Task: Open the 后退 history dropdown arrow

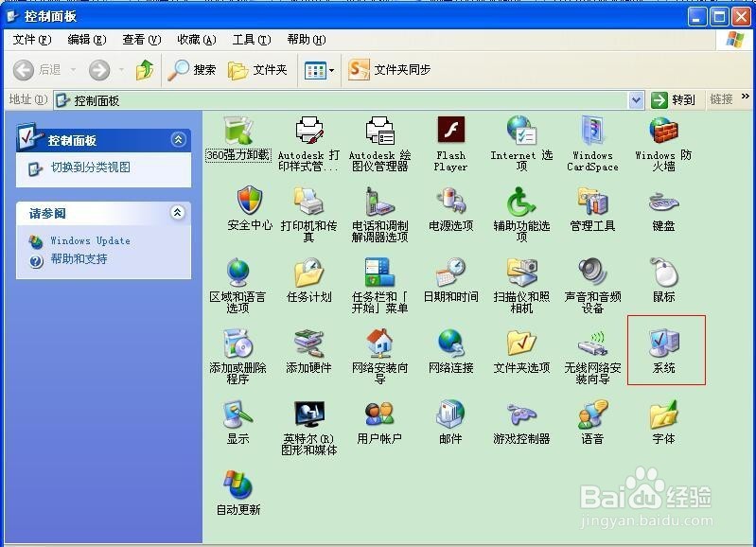Action: tap(73, 70)
